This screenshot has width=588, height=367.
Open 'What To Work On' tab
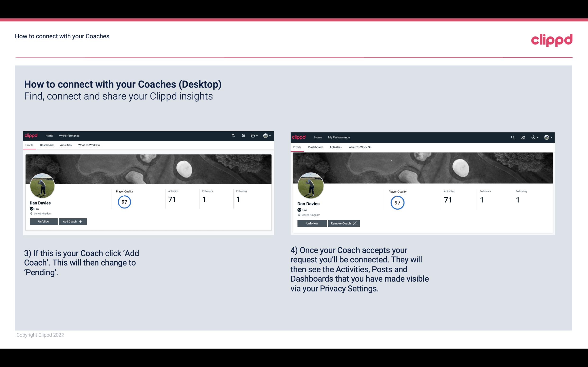coord(88,145)
